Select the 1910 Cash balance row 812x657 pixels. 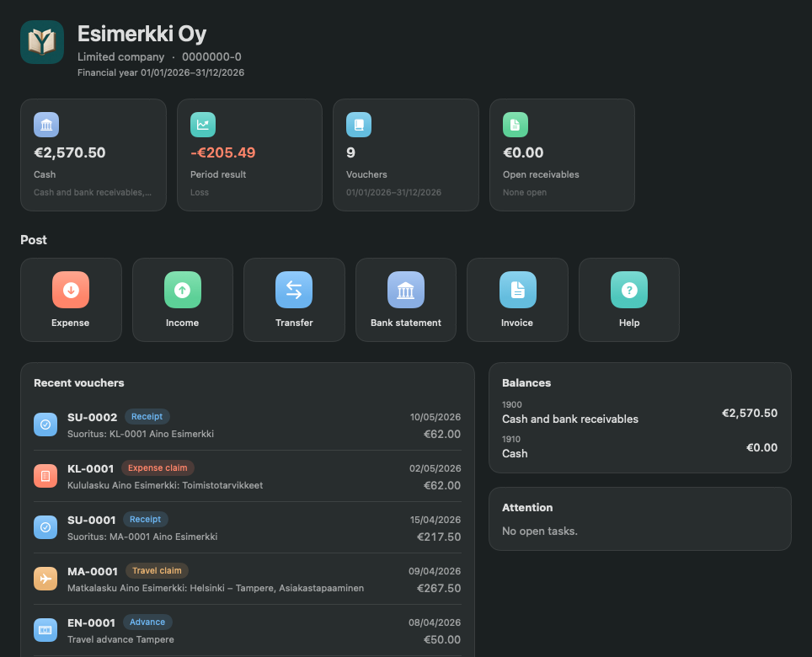tap(639, 447)
